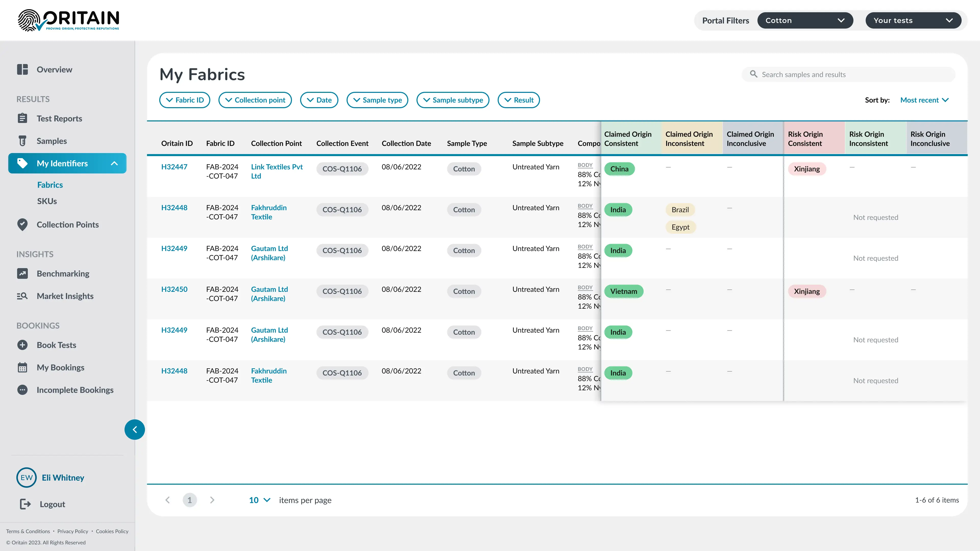This screenshot has height=551, width=980.
Task: Open Book Tests in the sidebar
Action: pyautogui.click(x=56, y=345)
